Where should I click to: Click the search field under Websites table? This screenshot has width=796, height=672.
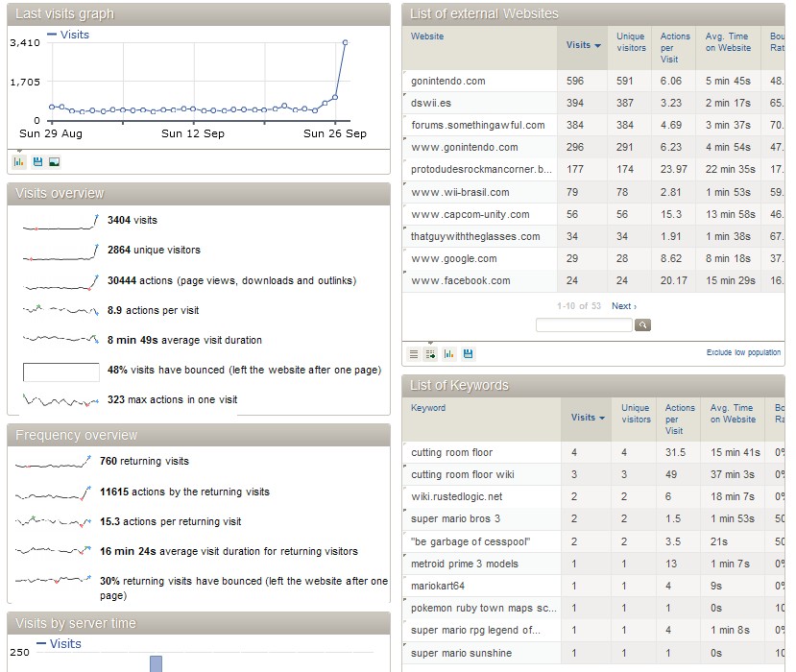click(x=584, y=325)
